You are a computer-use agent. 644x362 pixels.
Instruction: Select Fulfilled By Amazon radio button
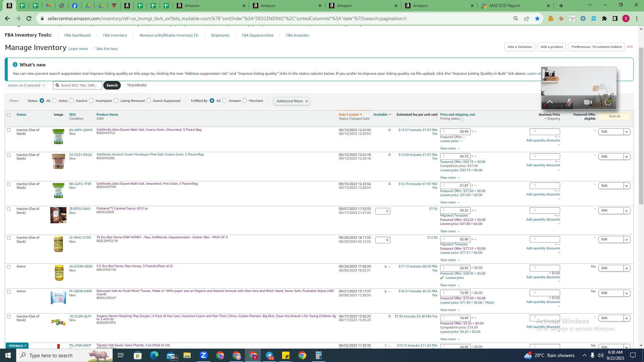click(224, 101)
